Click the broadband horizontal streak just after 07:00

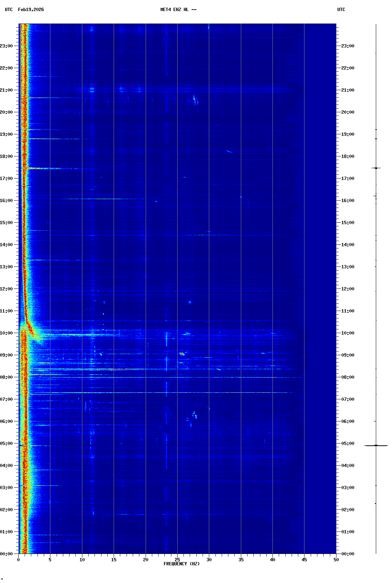click(x=165, y=393)
